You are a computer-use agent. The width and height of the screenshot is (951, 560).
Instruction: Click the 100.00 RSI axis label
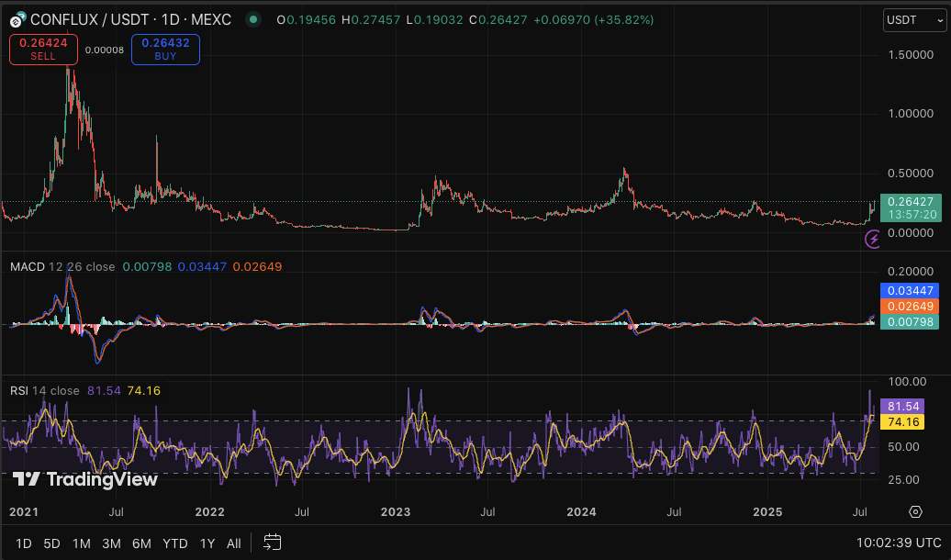point(907,382)
